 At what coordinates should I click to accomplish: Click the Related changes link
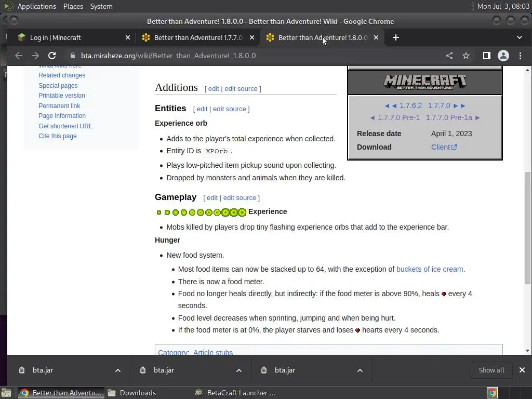[62, 75]
